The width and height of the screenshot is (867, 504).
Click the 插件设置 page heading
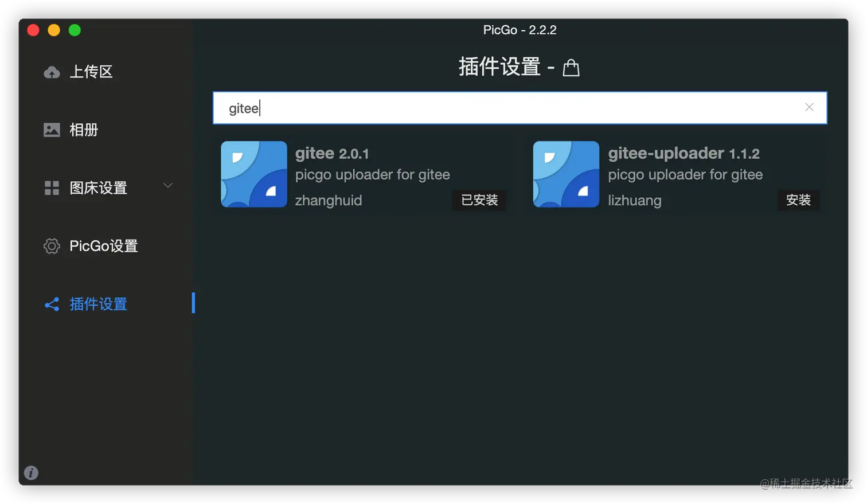499,67
